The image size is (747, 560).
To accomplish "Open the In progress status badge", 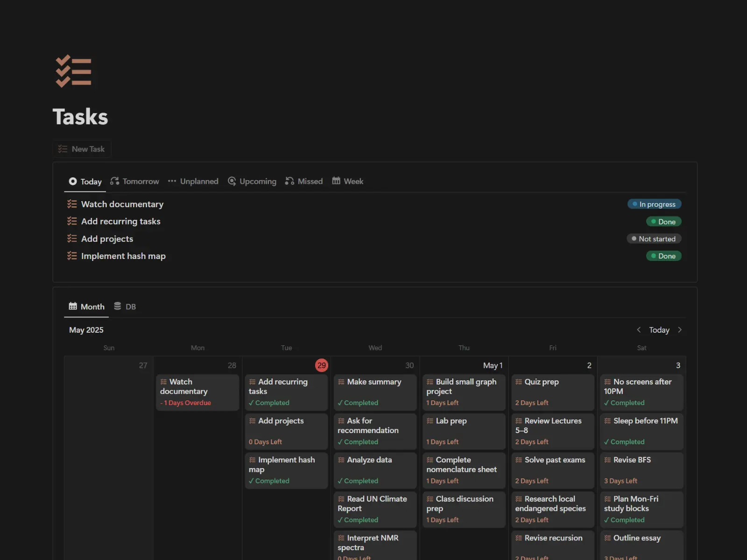I will (x=654, y=204).
